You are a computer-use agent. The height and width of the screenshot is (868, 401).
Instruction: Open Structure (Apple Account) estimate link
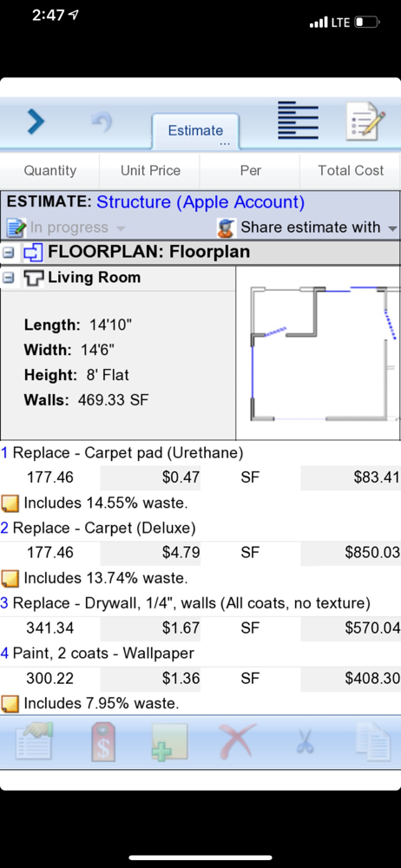click(200, 202)
